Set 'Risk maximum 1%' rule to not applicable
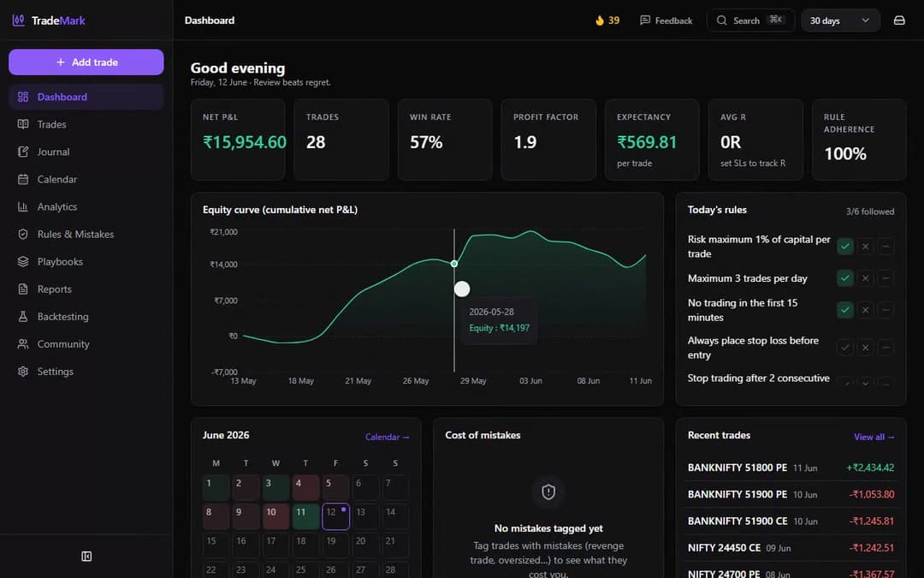Screen dimensions: 924x578 (x=885, y=247)
